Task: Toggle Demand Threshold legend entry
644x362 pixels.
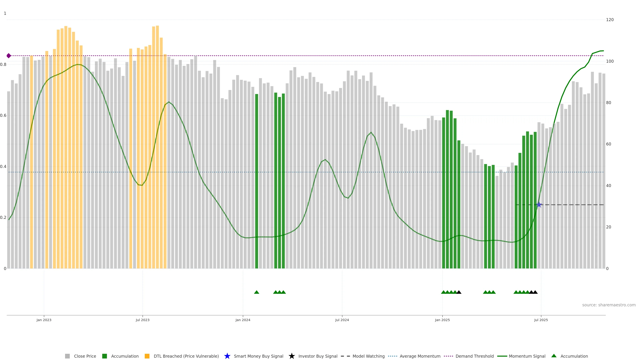Action: coord(474,356)
